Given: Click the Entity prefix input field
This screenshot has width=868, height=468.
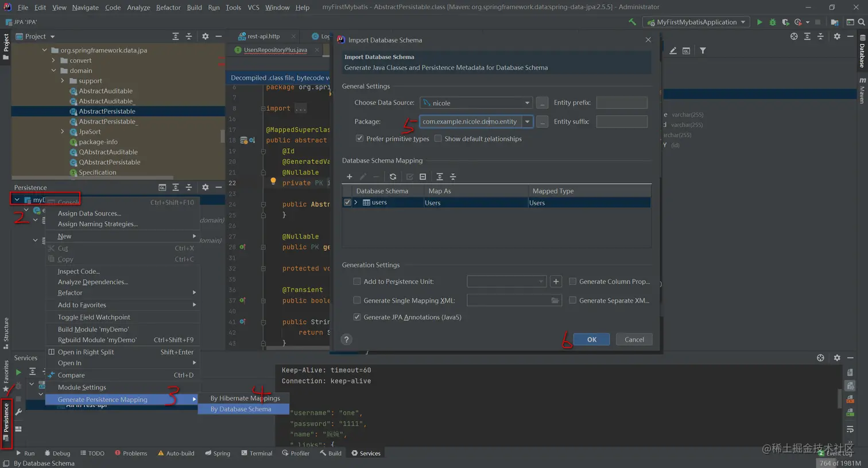Looking at the screenshot, I should click(621, 103).
